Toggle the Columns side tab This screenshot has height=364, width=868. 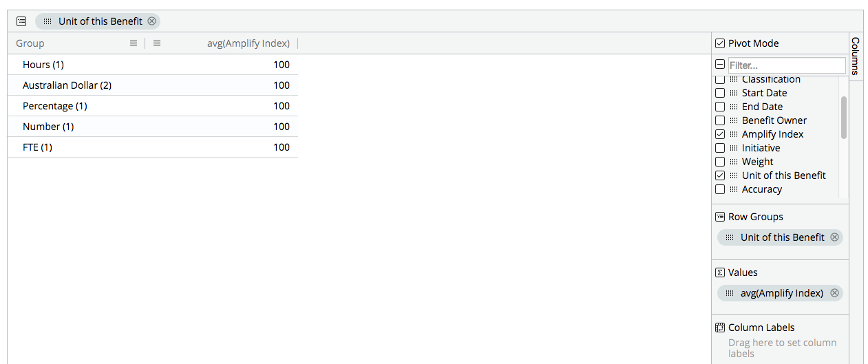(856, 56)
